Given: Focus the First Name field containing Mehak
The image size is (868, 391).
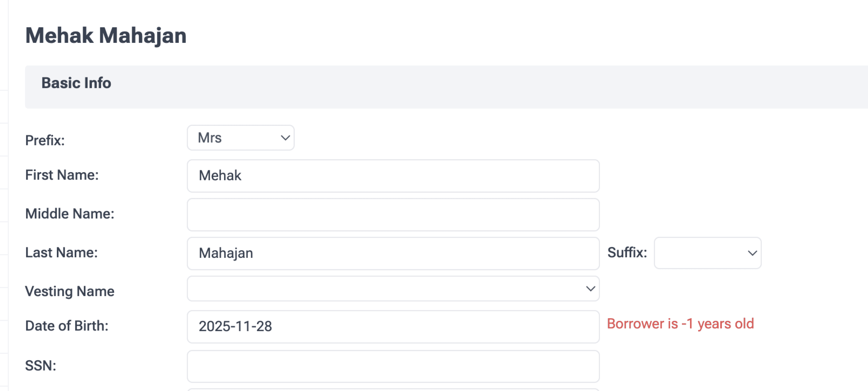Looking at the screenshot, I should pyautogui.click(x=393, y=176).
